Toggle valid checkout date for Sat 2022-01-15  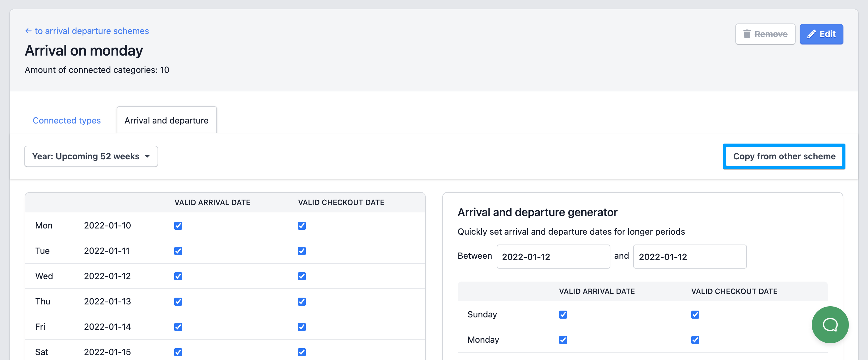(x=301, y=352)
